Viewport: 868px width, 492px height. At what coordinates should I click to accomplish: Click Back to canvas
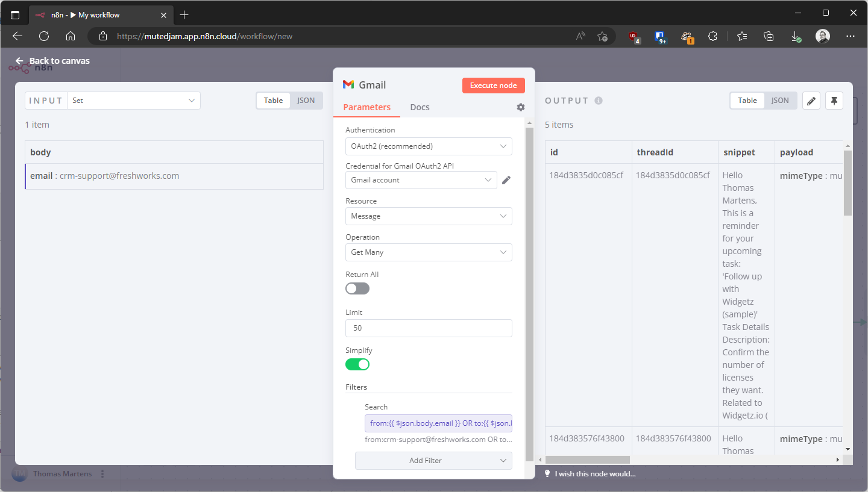(x=52, y=61)
